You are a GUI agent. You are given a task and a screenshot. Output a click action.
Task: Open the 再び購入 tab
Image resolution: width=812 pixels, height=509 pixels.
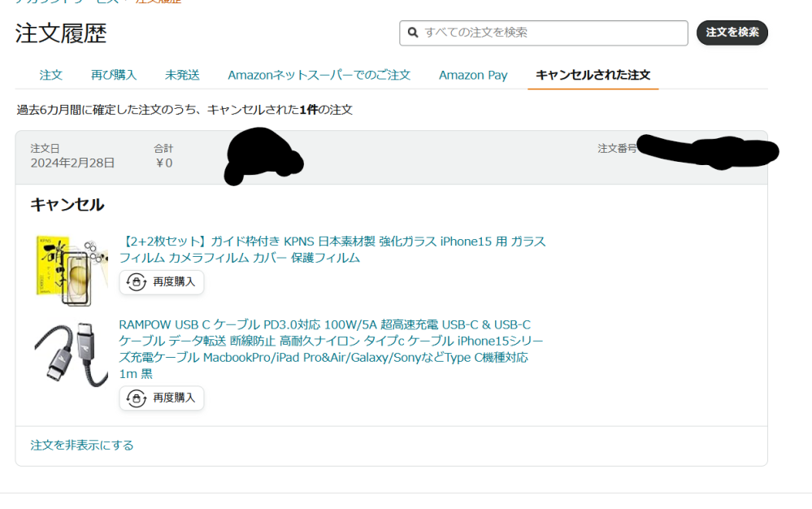[x=114, y=75]
